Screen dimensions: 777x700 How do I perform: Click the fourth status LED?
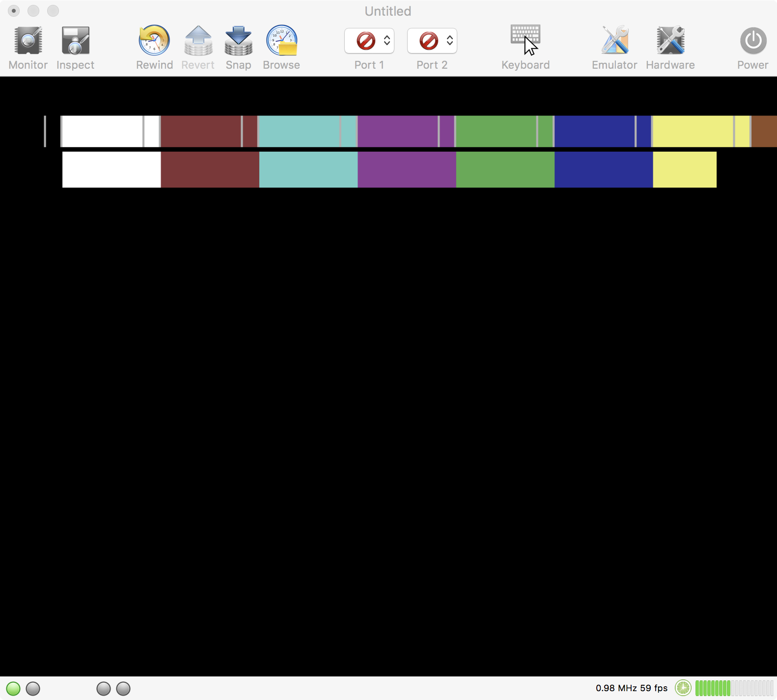point(123,689)
